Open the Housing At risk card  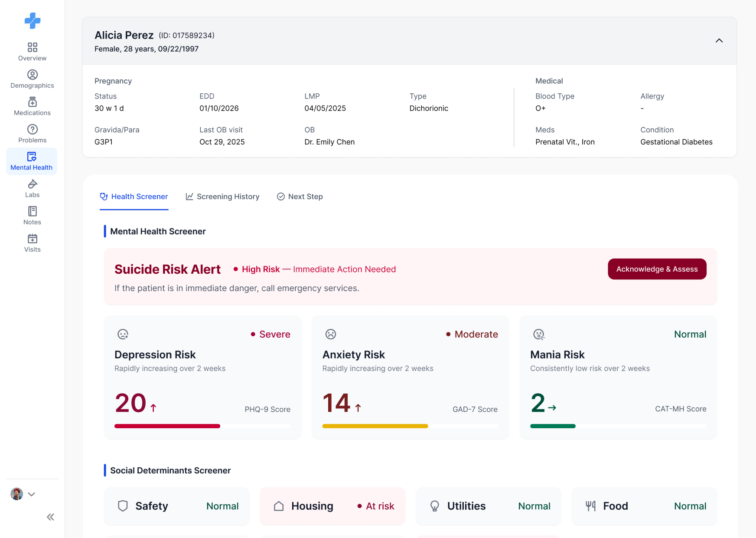pos(332,506)
